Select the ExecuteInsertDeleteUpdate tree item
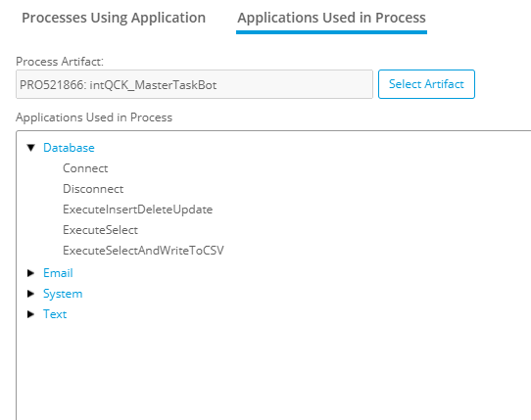The height and width of the screenshot is (420, 531). point(137,210)
